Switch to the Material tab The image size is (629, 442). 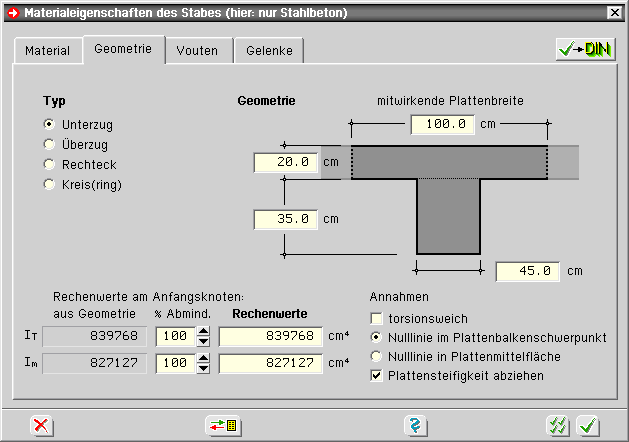(x=47, y=51)
